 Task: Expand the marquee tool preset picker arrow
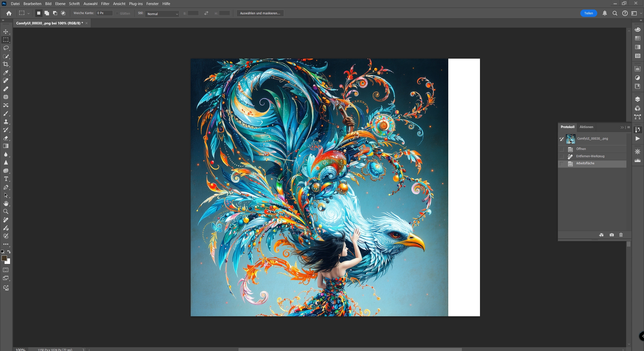28,13
